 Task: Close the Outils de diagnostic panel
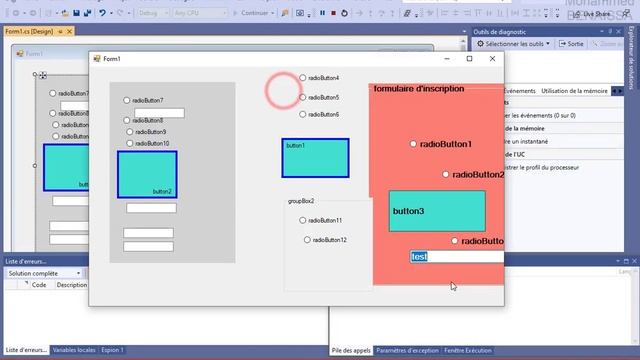point(619,31)
